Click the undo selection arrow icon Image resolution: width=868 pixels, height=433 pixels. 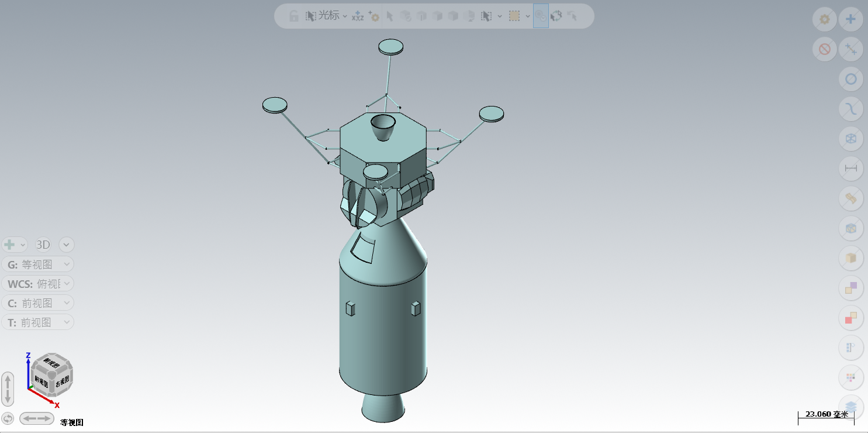tap(572, 16)
